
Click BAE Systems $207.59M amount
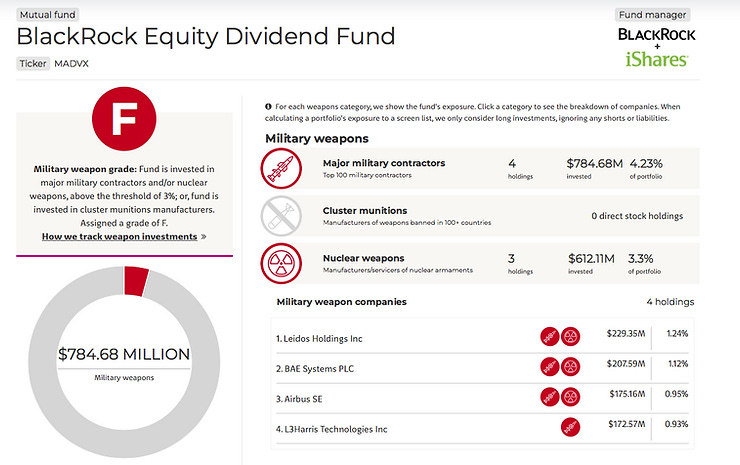coord(626,364)
